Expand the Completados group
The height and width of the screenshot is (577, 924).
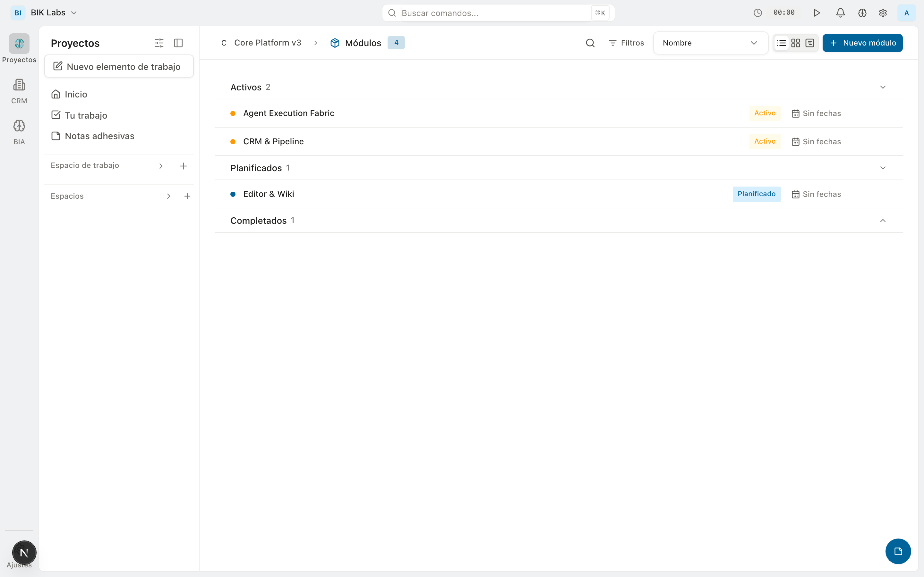coord(882,221)
